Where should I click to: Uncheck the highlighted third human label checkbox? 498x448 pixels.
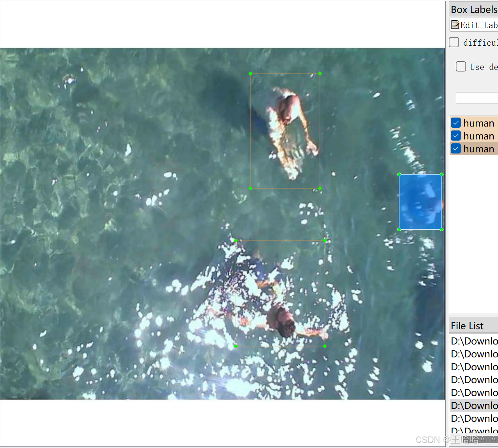click(x=456, y=149)
